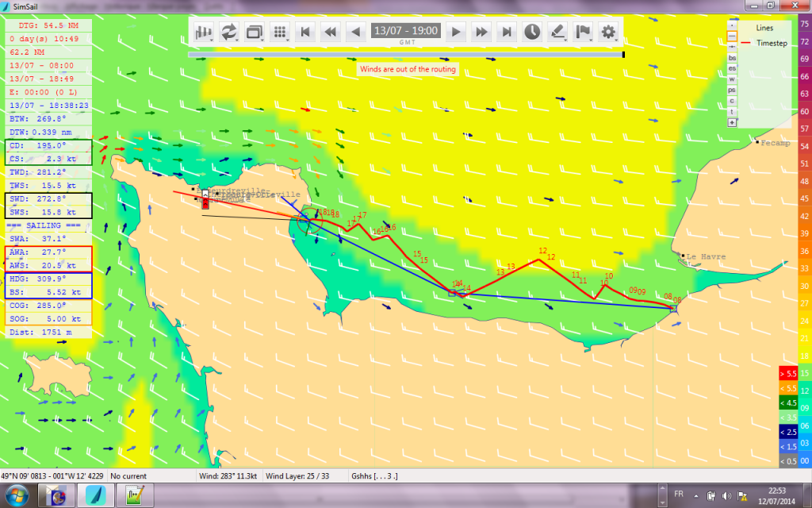Open the flag waypoint toolbar icon
Image resolution: width=812 pixels, height=508 pixels.
pos(583,32)
